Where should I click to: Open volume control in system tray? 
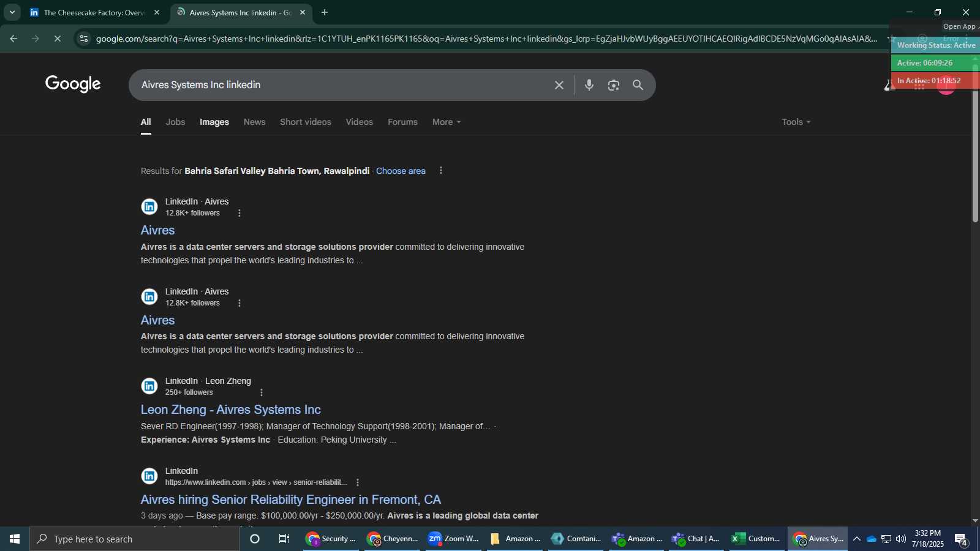tap(900, 539)
